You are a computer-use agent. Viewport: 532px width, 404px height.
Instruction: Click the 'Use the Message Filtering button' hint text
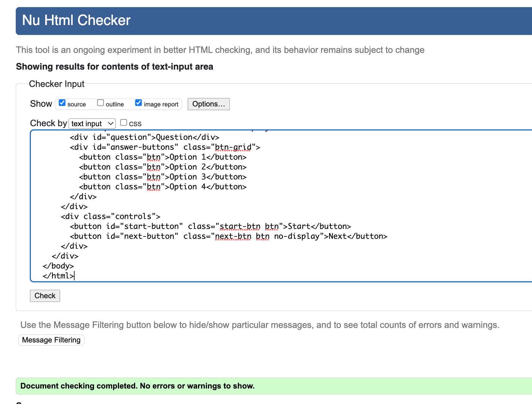click(260, 325)
